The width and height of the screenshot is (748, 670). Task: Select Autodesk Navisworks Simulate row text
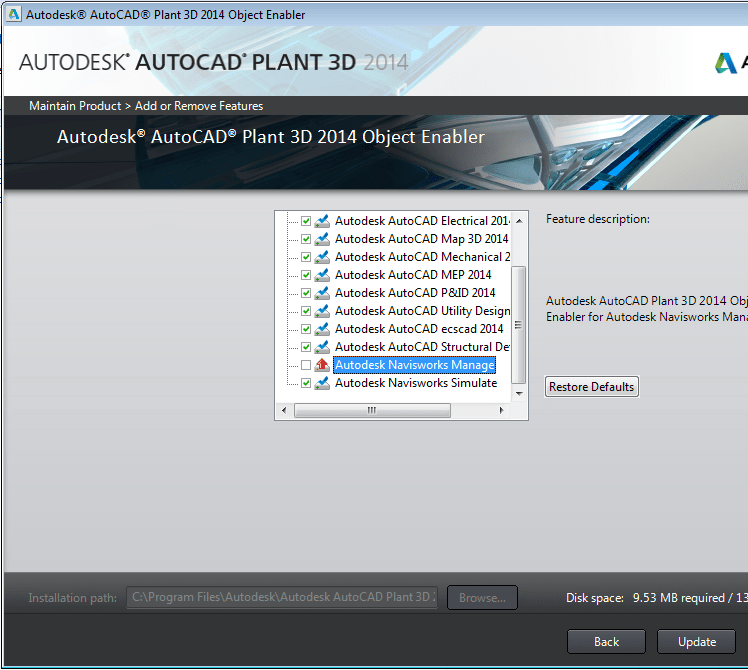click(x=416, y=383)
